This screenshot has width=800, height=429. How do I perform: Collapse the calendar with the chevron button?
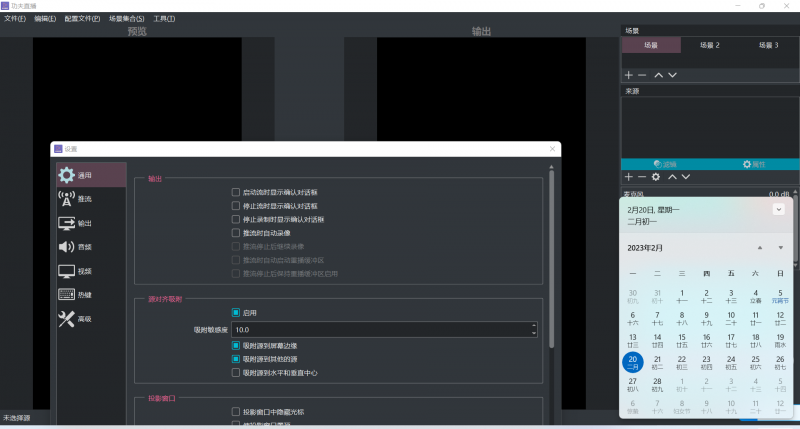point(778,210)
